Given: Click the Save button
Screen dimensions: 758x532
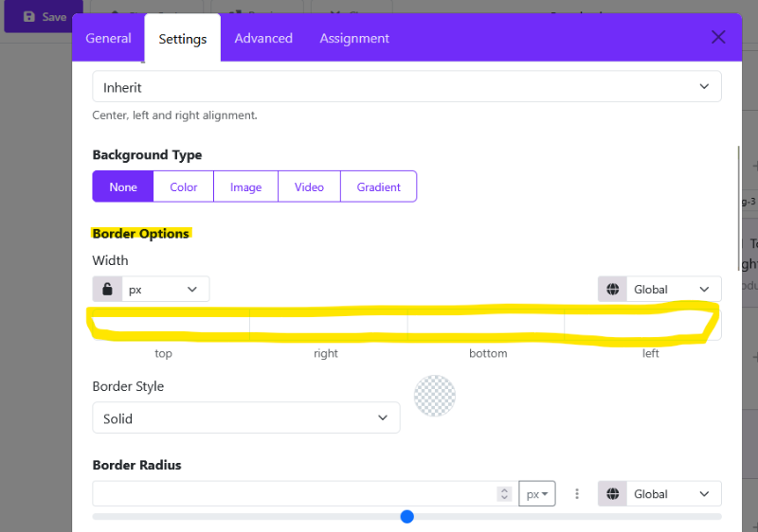Looking at the screenshot, I should [44, 17].
